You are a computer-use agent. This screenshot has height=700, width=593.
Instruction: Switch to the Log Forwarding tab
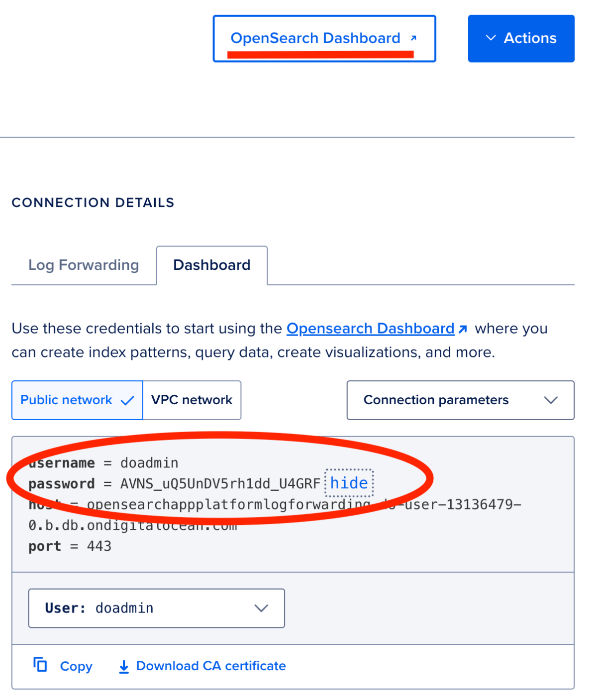tap(84, 265)
